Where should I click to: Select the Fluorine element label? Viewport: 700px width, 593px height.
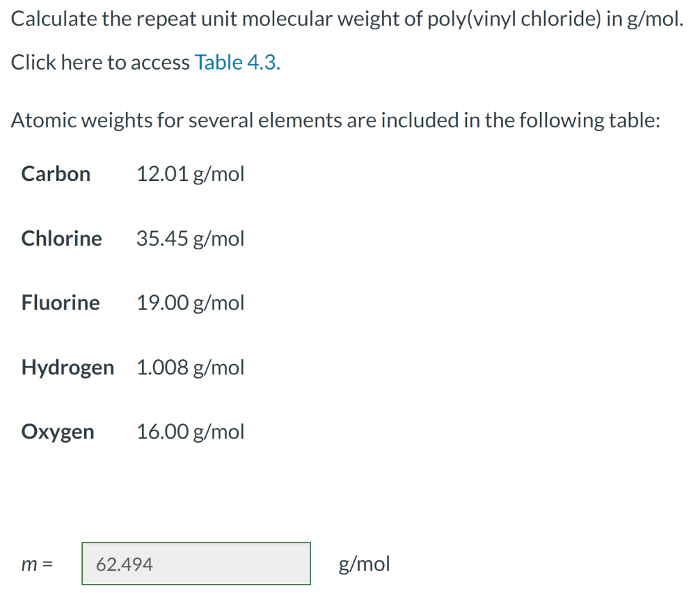click(60, 303)
